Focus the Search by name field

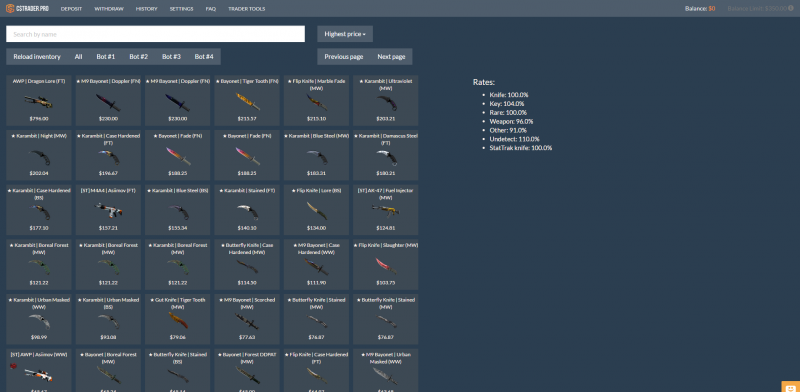tap(156, 34)
